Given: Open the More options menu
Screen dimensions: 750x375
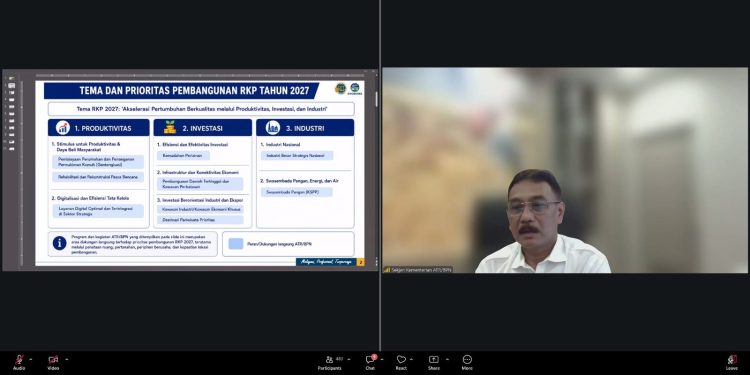Looking at the screenshot, I should point(467,362).
